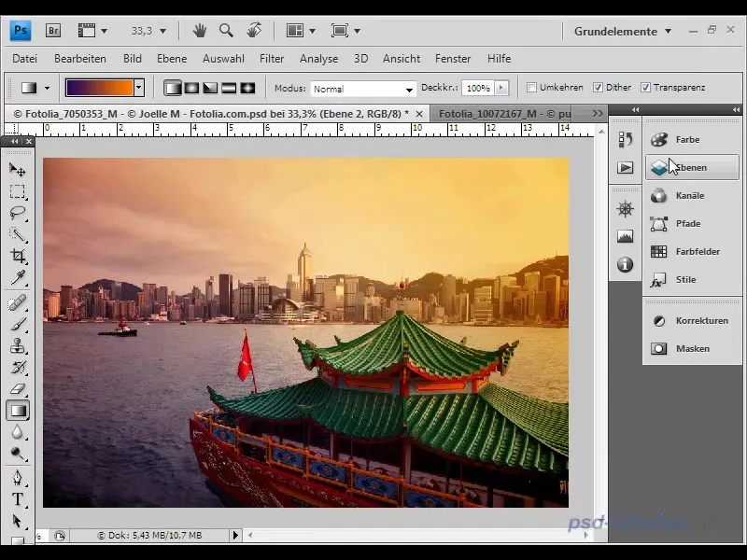Select the Rectangular Marquee tool

pos(18,191)
